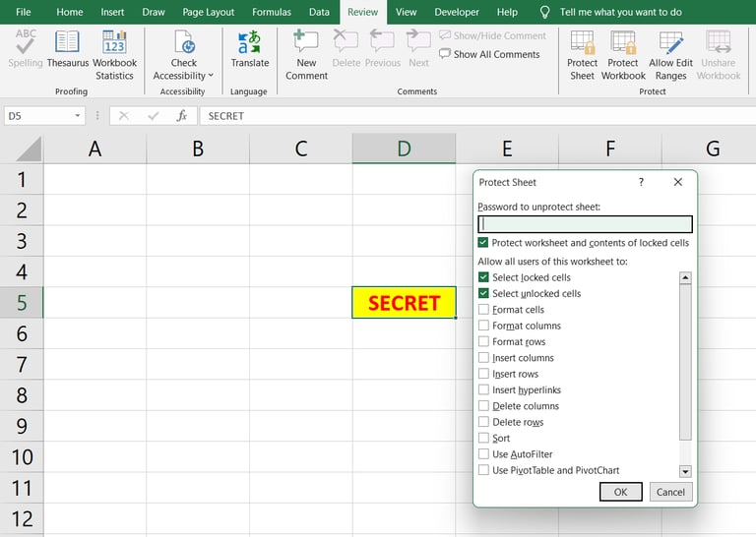Select the yellow SECRET cell D5
This screenshot has height=537, width=756.
point(404,303)
